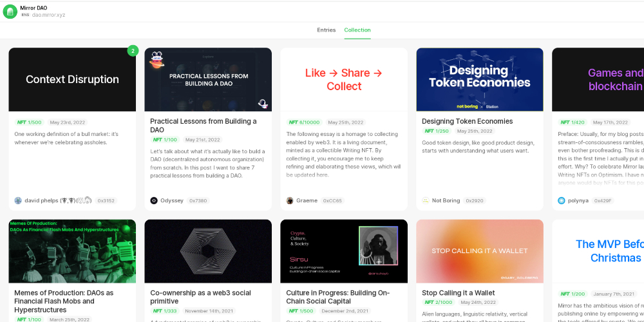Click the Mirror DAO green logo avatar
This screenshot has width=644, height=322.
pyautogui.click(x=10, y=12)
